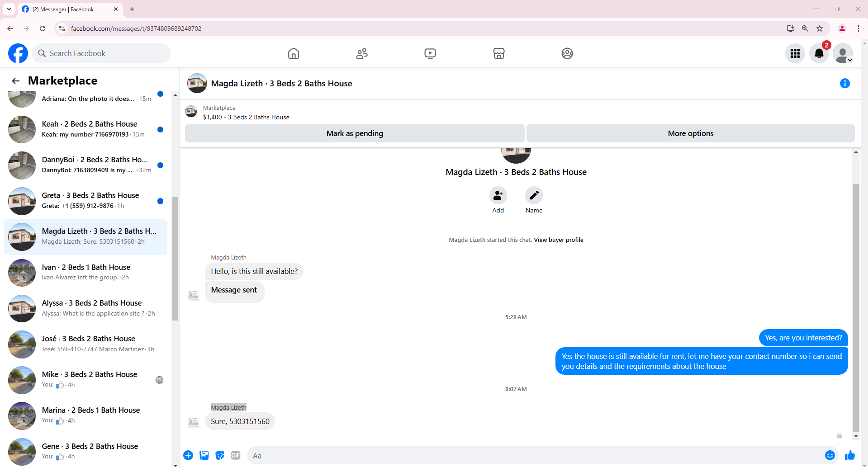Go forward in browser history

[26, 28]
